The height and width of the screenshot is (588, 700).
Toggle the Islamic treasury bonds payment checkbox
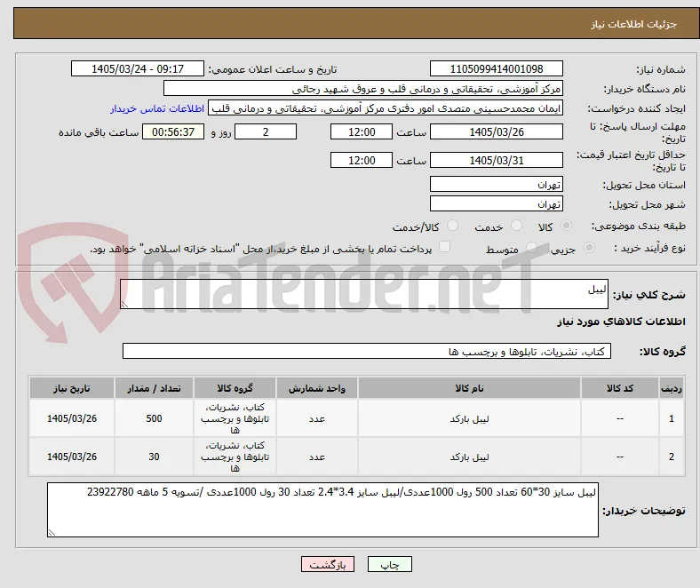pos(445,247)
